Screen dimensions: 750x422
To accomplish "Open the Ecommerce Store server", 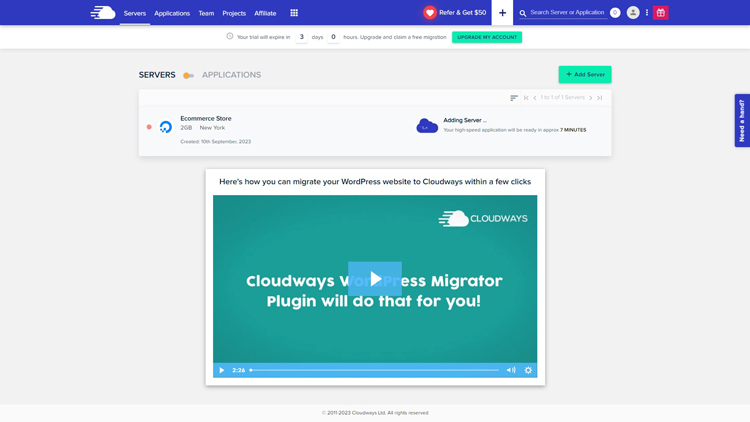I will coord(206,118).
